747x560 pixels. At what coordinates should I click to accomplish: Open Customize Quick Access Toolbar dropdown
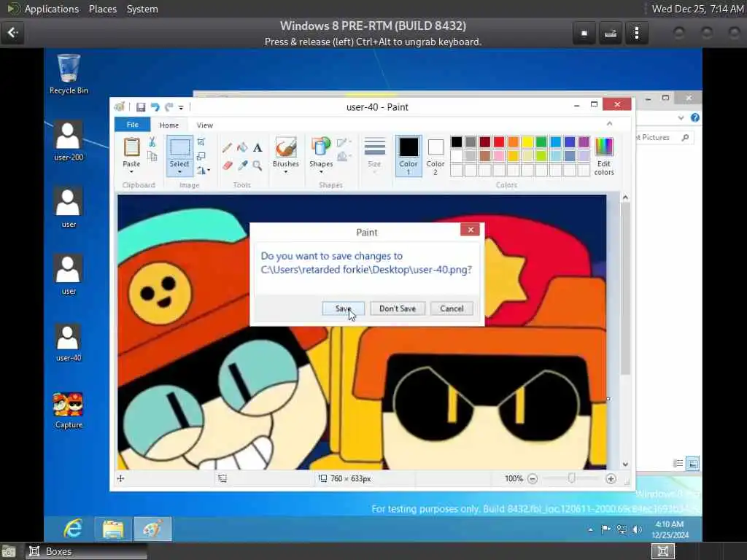181,108
